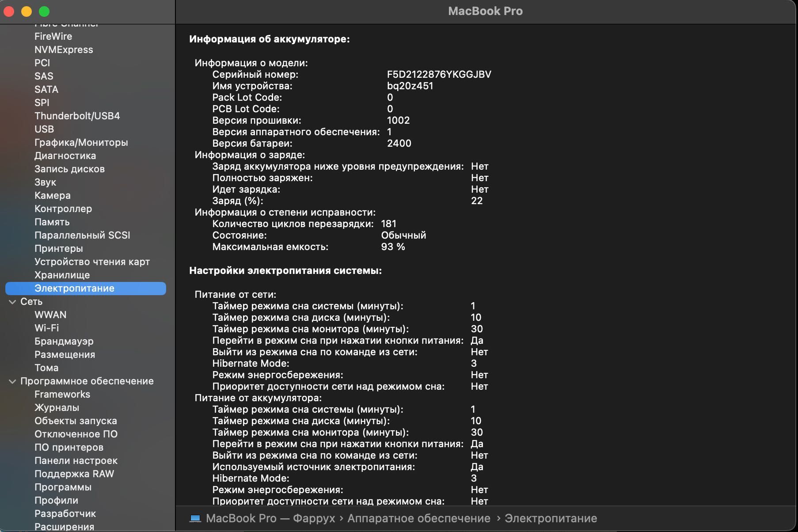Click Настройки электропитания системы heading
Image resolution: width=798 pixels, height=532 pixels.
(285, 270)
